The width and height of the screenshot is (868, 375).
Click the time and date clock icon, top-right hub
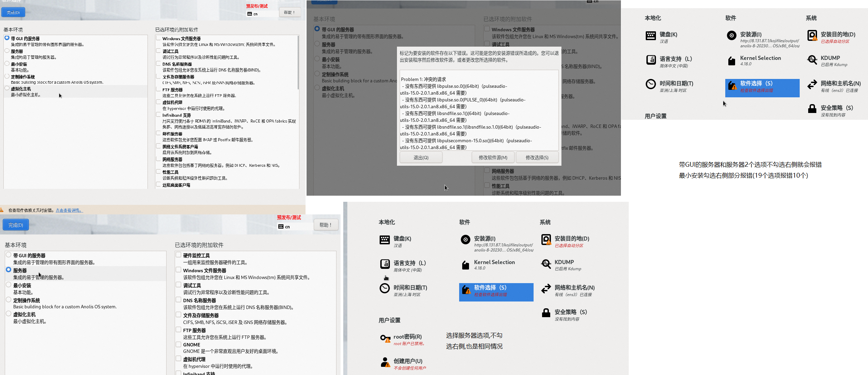click(x=650, y=84)
